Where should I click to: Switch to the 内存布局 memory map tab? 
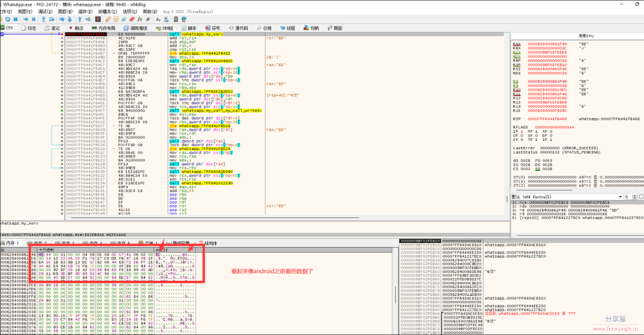(x=103, y=28)
